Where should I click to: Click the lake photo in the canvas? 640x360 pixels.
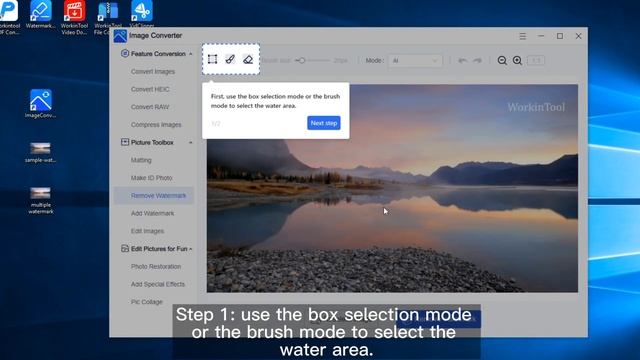click(x=392, y=188)
